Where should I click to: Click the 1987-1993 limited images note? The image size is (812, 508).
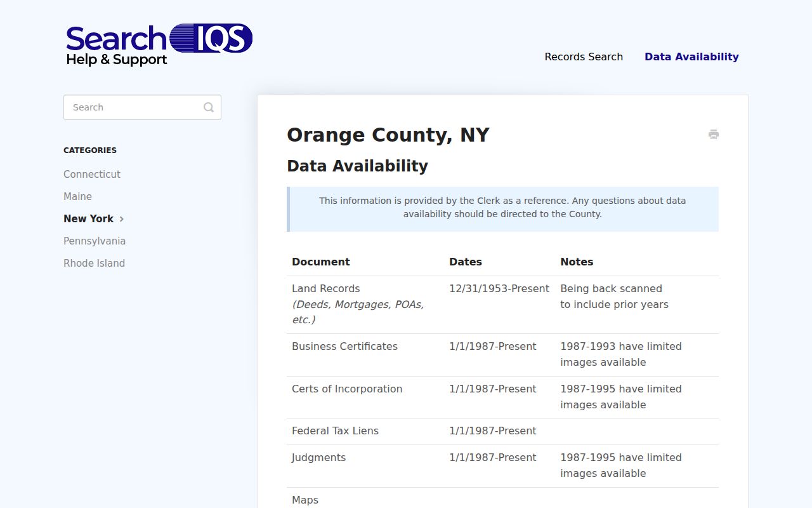pyautogui.click(x=621, y=354)
